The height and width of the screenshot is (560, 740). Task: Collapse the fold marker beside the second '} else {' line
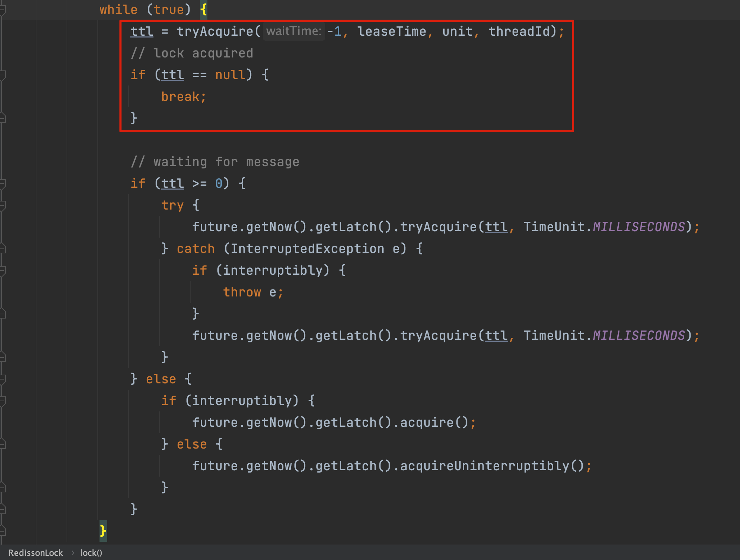point(2,444)
